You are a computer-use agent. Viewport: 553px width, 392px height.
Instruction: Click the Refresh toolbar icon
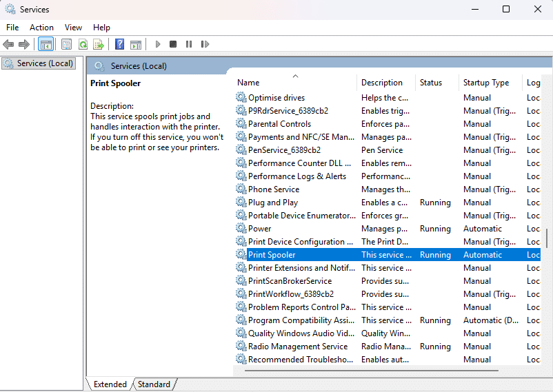coord(83,44)
